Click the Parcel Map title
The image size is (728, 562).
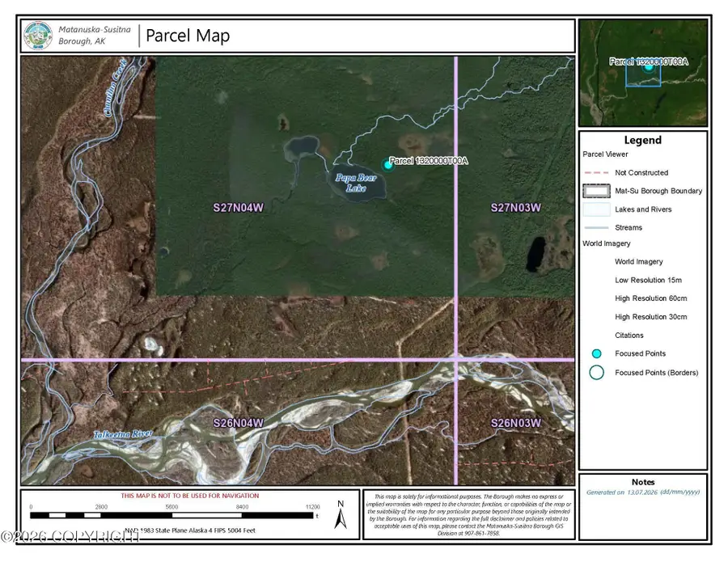[x=188, y=36]
